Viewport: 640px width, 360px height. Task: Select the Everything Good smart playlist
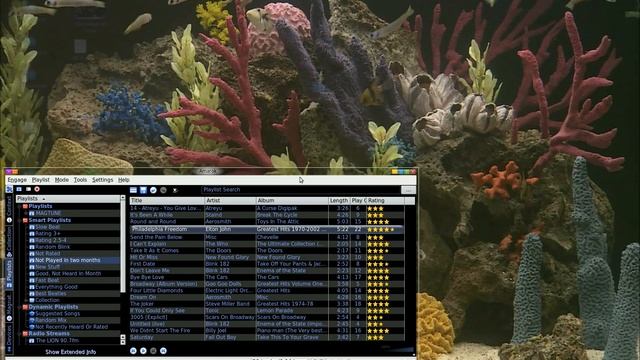click(56, 287)
